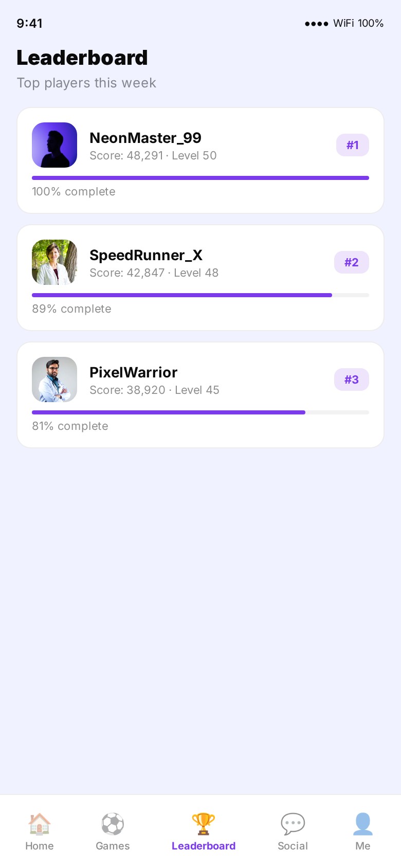Click SpeedRunner_X's 89% progress bar
Viewport: 401px width, 868px height.
pos(200,295)
